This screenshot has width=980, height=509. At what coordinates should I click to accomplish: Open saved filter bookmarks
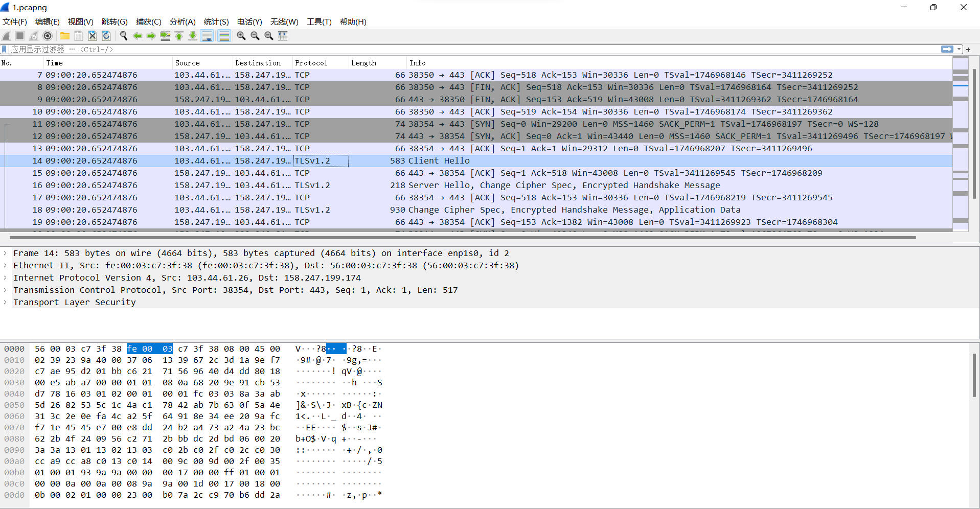tap(5, 50)
